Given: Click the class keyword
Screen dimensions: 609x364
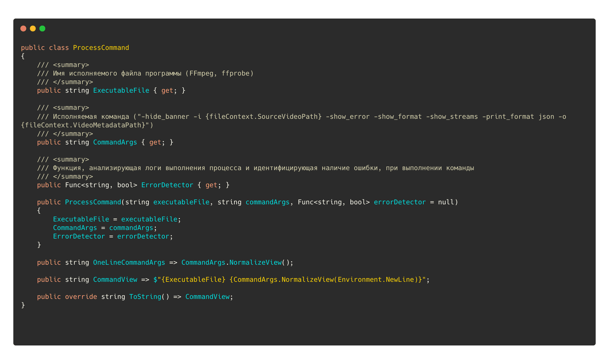Looking at the screenshot, I should (59, 48).
